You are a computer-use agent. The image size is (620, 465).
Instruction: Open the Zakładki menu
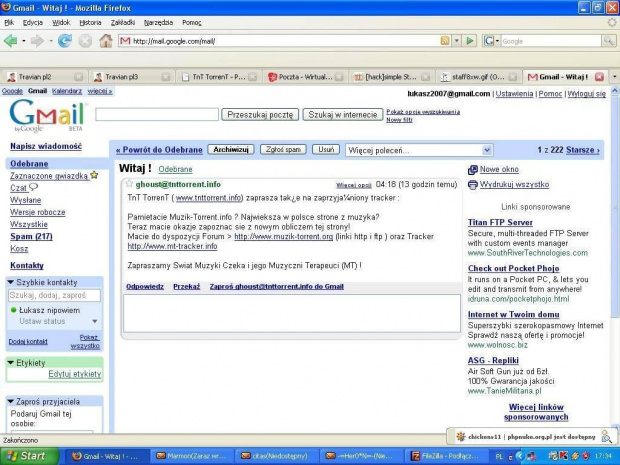[x=123, y=23]
